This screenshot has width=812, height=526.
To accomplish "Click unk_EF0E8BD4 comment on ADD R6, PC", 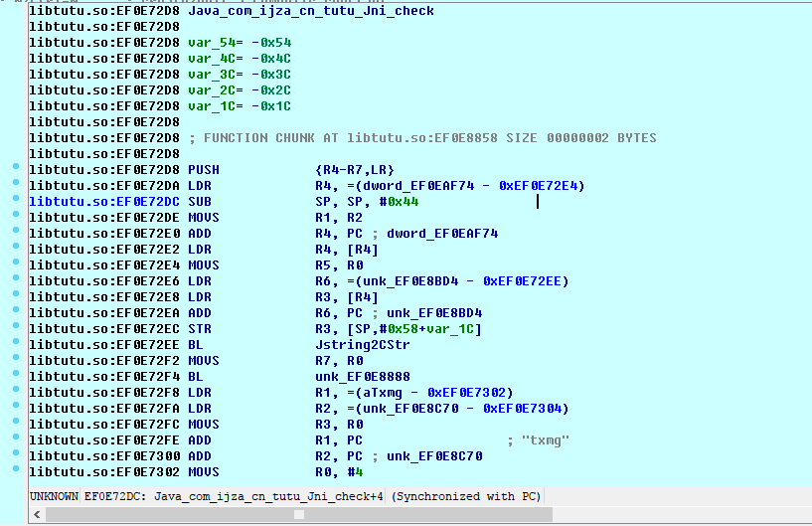I will [434, 313].
